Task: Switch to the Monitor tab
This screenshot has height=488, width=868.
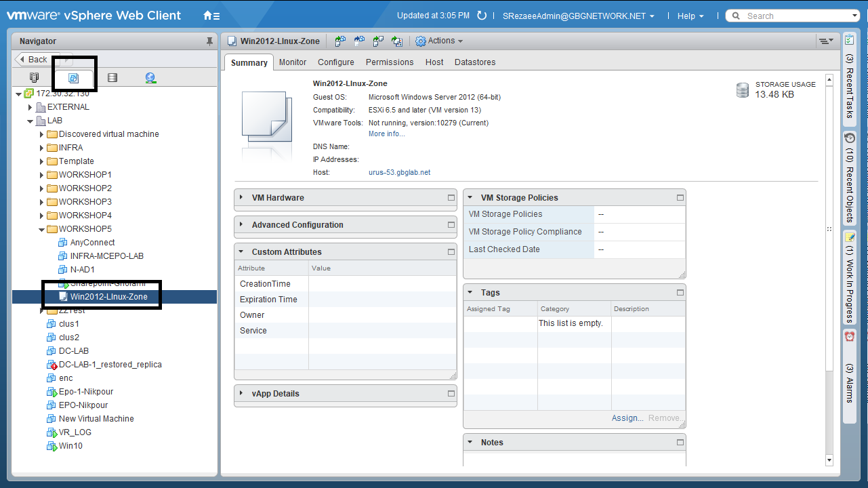Action: pos(293,62)
